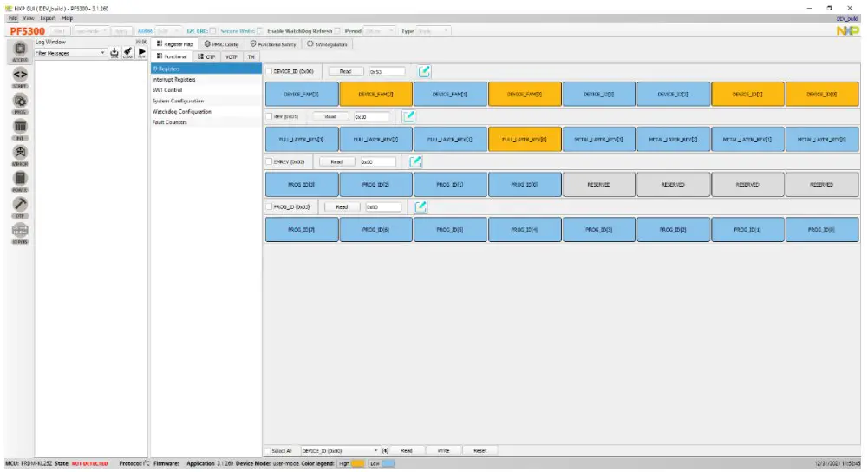Screen dimensions: 868x472
Task: Click the bottom Read button
Action: click(407, 451)
